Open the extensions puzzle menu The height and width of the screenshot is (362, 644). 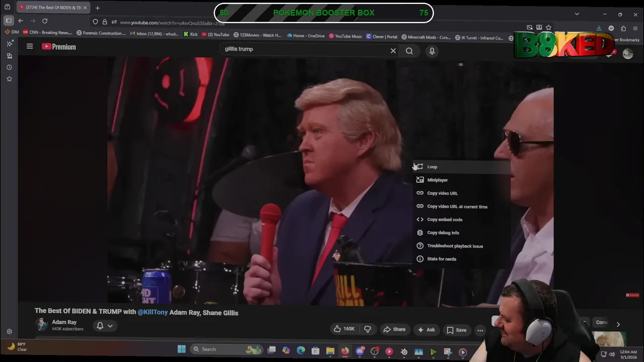[623, 28]
